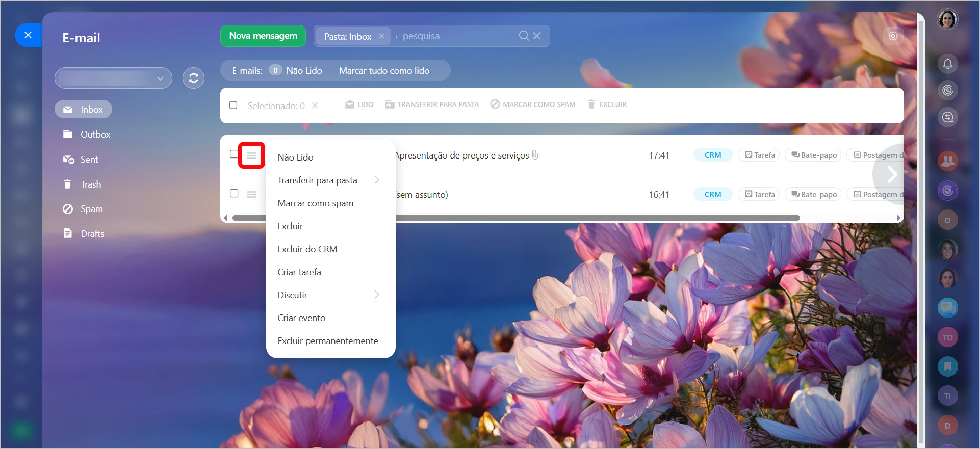Image resolution: width=980 pixels, height=449 pixels.
Task: Click the EXCLUIR toolbar action
Action: click(x=607, y=104)
